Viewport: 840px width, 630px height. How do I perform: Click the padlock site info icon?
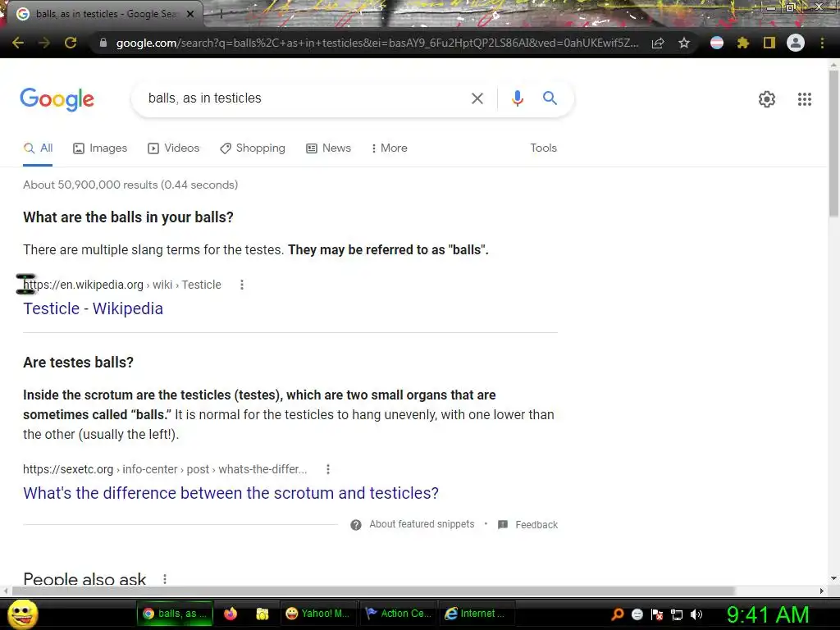click(103, 43)
